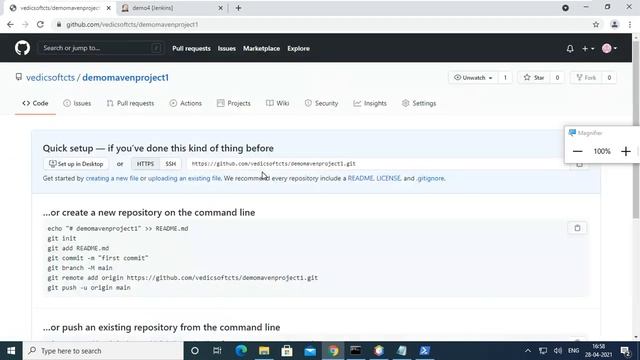640x360 pixels.
Task: Click Set up in Desktop
Action: point(76,164)
